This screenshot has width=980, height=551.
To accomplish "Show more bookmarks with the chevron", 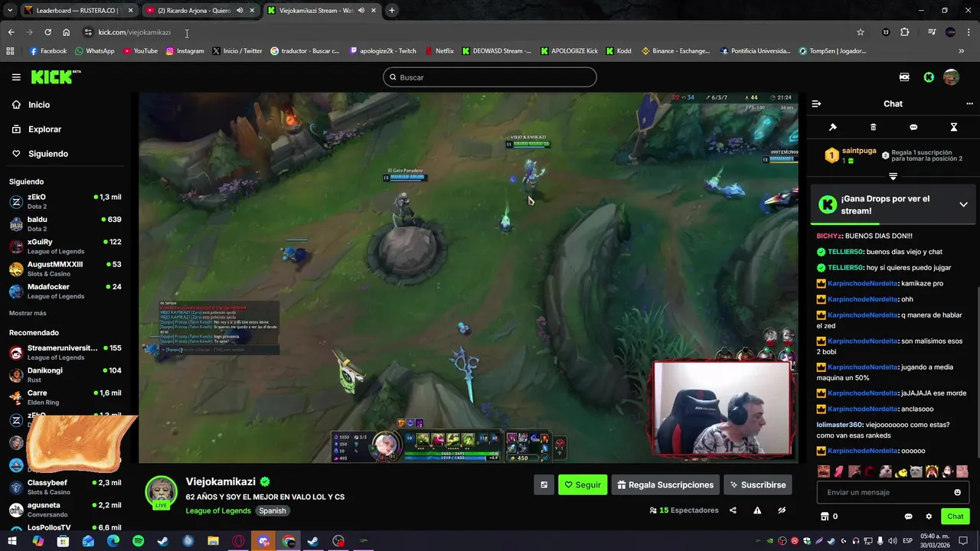I will coord(962,51).
